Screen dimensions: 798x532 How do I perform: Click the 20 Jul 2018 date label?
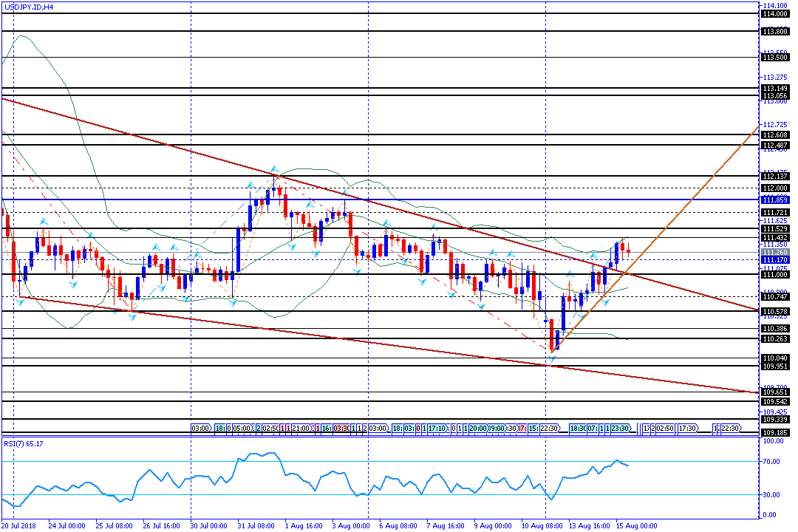tap(20, 526)
